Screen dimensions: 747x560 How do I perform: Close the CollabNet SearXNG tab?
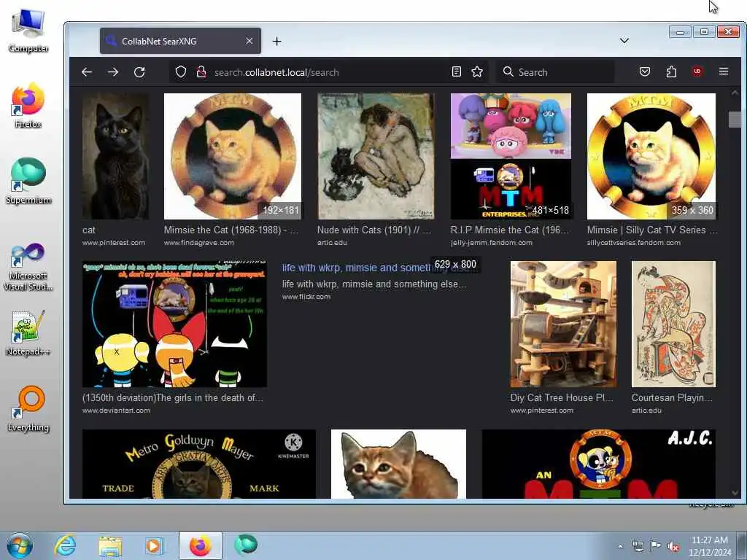[249, 42]
